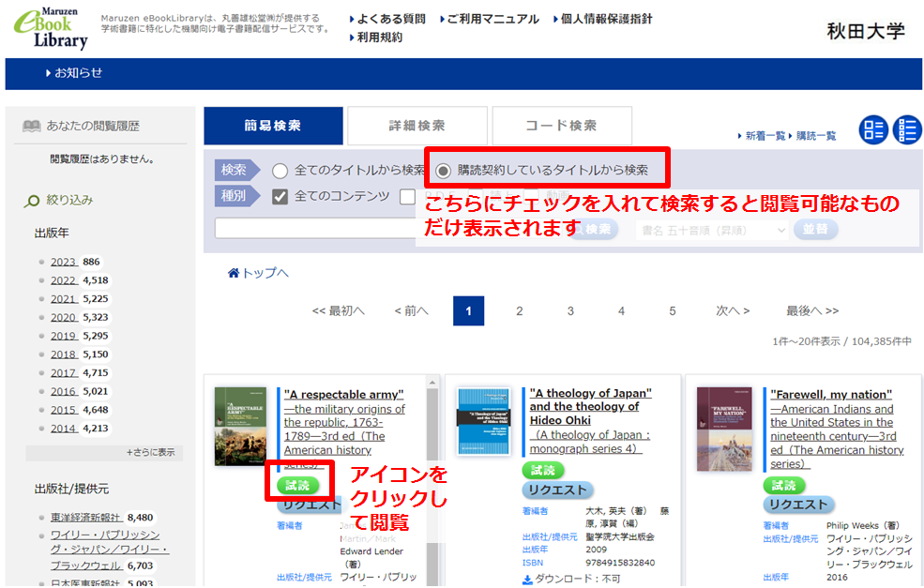This screenshot has width=924, height=588.
Task: Go to results page 3
Action: [570, 311]
